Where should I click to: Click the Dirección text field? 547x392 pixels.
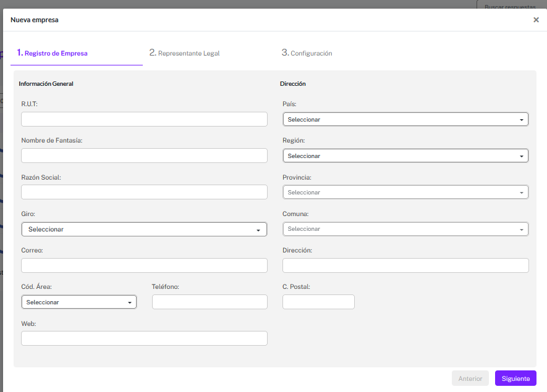tap(405, 265)
